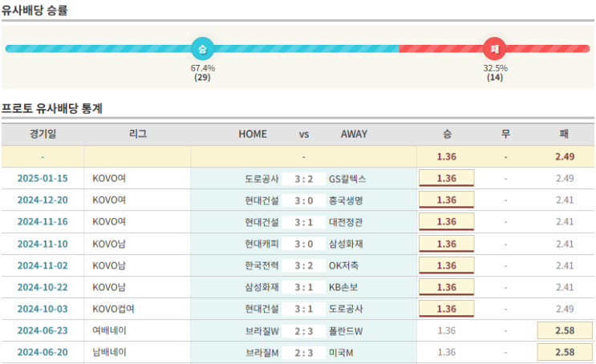
Task: Click the (14) loss count label
Action: pyautogui.click(x=494, y=78)
